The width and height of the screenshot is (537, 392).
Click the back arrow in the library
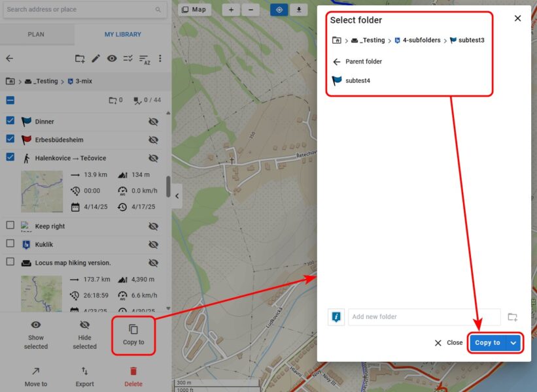[10, 59]
